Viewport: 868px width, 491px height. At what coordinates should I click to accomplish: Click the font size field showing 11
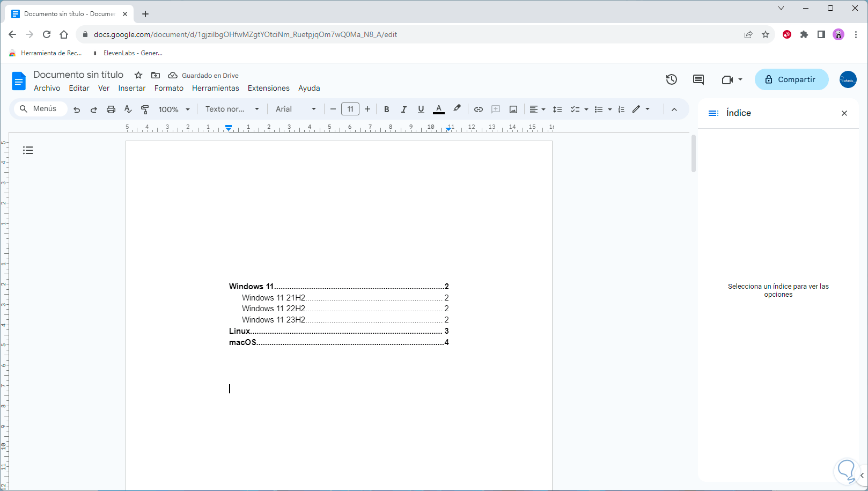click(350, 109)
